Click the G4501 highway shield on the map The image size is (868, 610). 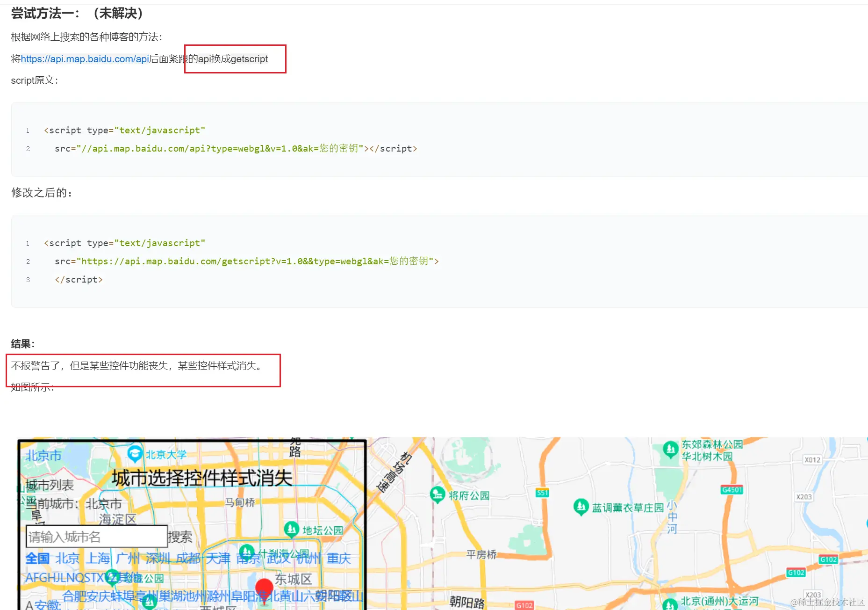pos(732,490)
